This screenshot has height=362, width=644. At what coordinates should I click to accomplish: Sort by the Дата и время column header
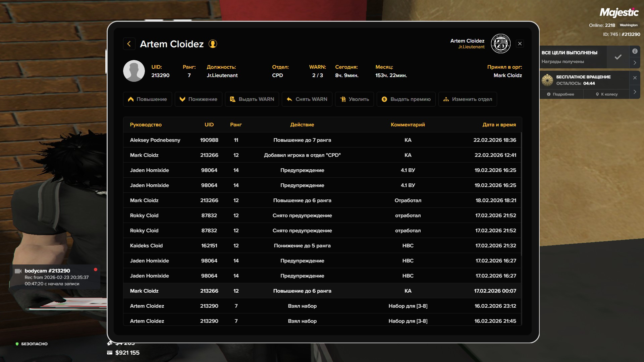click(x=499, y=125)
